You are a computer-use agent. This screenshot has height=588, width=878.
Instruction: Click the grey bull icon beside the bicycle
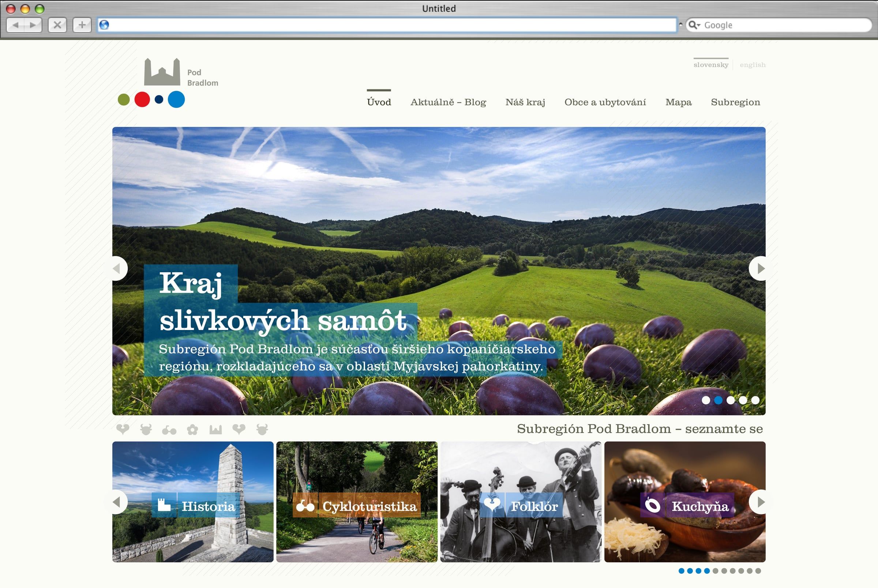click(146, 429)
